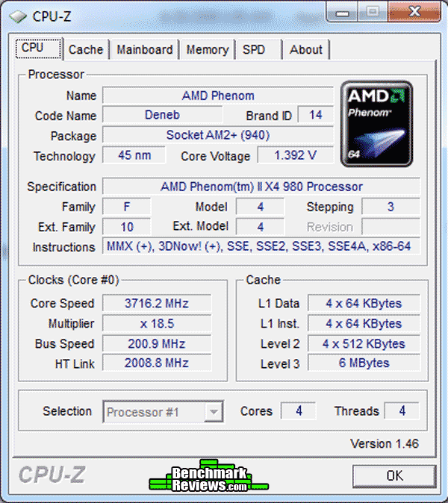This screenshot has width=448, height=503.
Task: Click the Ext. Family value 10
Action: point(127,227)
